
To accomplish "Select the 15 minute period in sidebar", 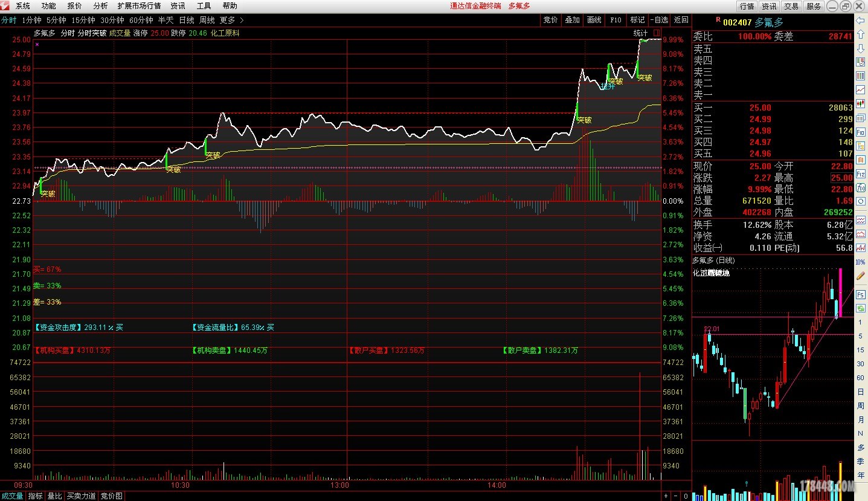I will [860, 350].
